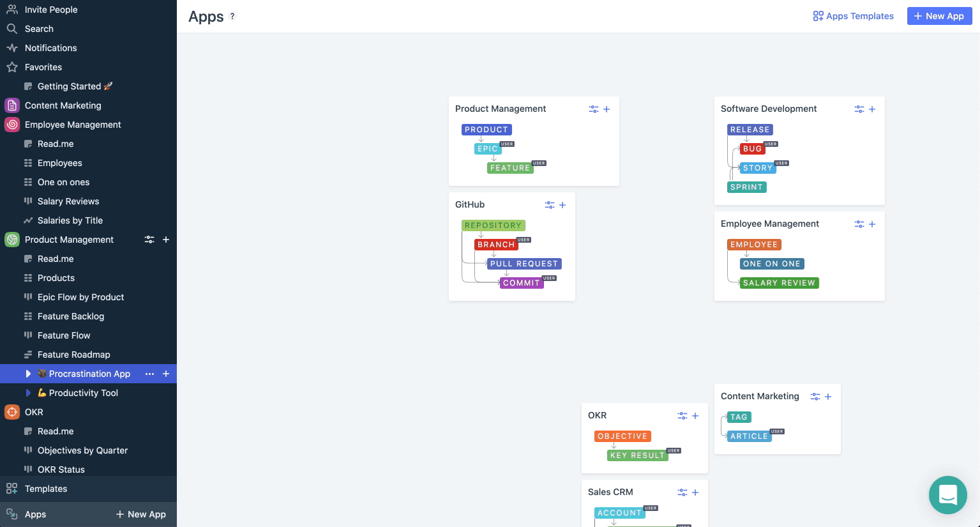This screenshot has height=527, width=980.
Task: Add a new type to the Sales CRM app
Action: pos(695,492)
